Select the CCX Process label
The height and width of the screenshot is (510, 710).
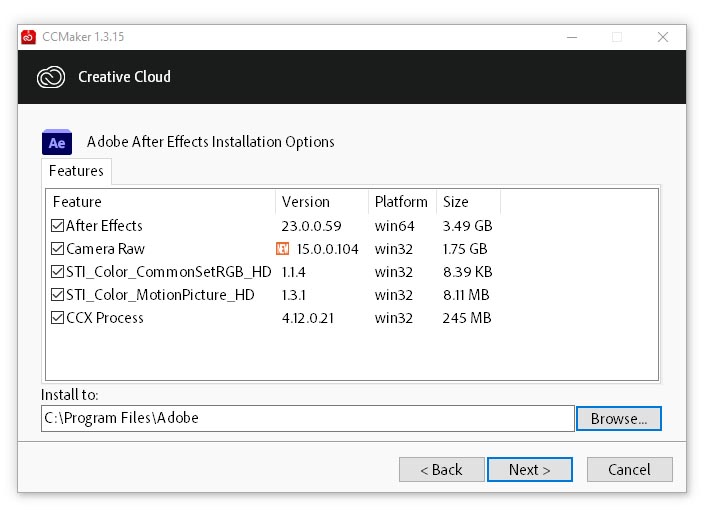coord(105,318)
